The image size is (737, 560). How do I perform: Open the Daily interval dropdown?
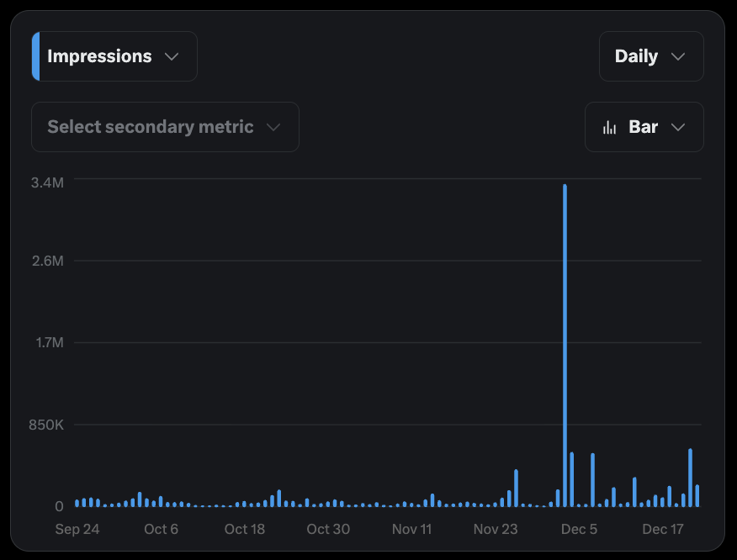click(x=650, y=56)
